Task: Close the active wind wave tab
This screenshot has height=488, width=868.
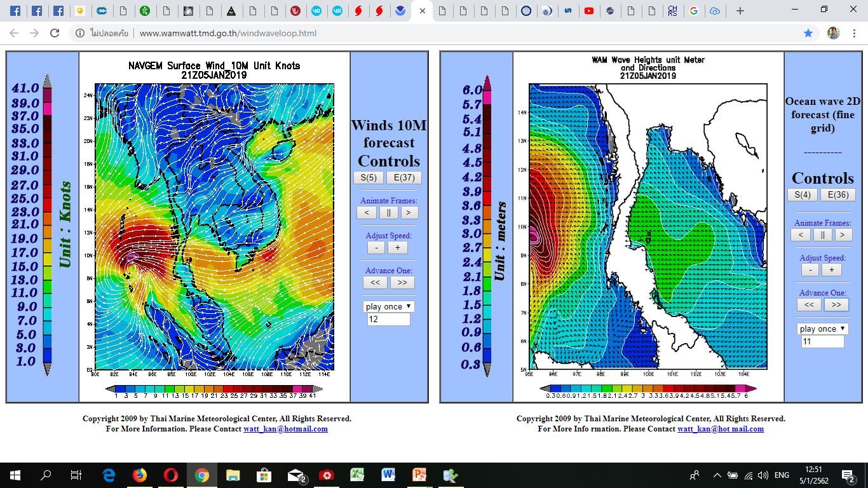Action: pos(422,11)
